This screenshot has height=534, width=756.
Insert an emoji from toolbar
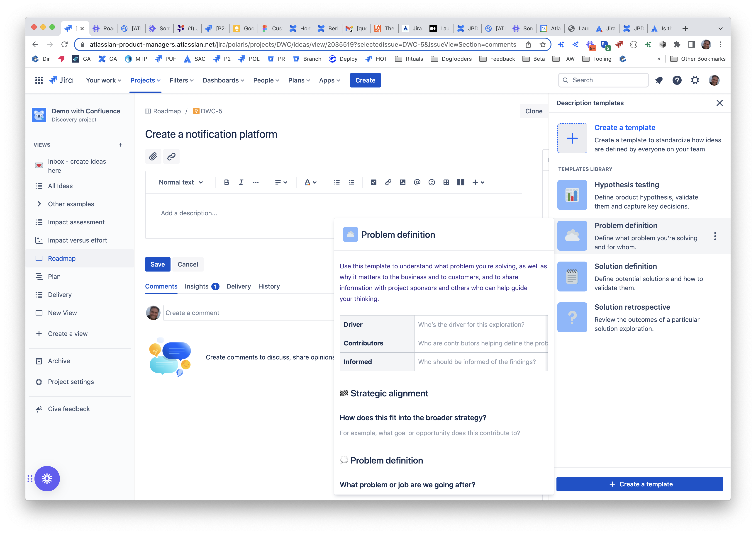[431, 182]
